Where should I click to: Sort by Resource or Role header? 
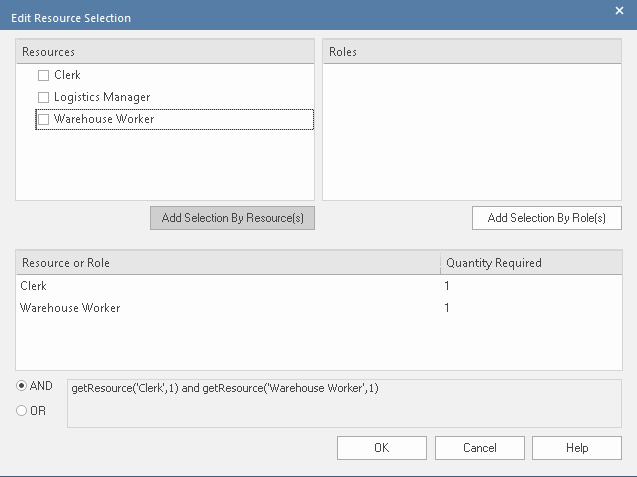tap(227, 263)
